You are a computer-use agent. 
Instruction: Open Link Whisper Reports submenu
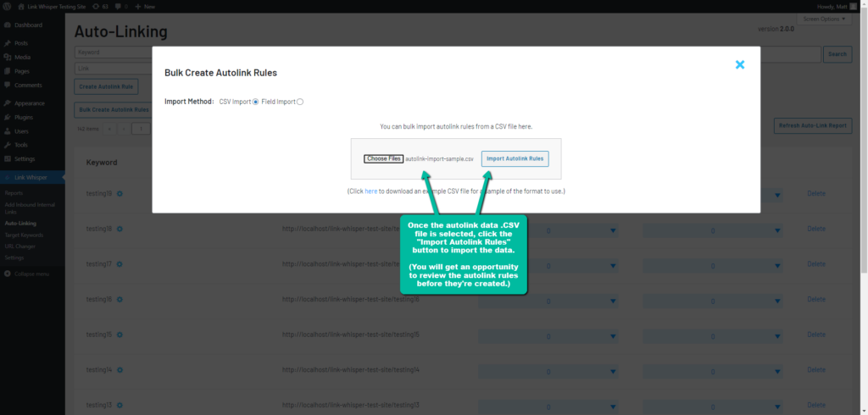coord(14,193)
